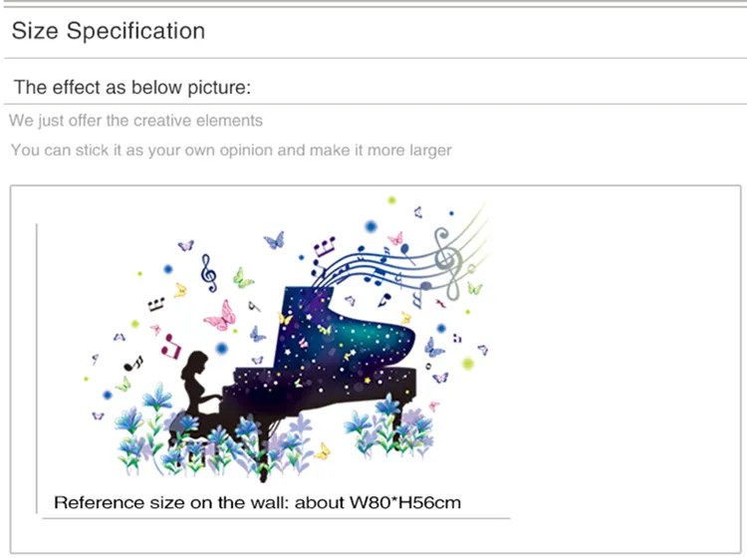747x560 pixels.
Task: Click the blue butterfly right of the piano
Action: (433, 348)
